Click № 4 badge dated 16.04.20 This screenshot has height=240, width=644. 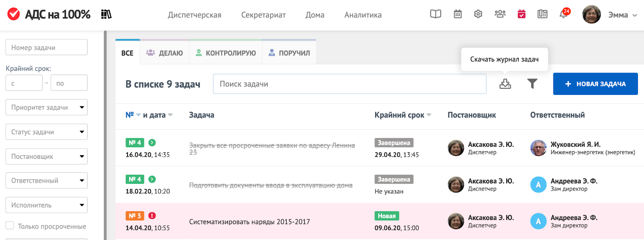pos(135,143)
